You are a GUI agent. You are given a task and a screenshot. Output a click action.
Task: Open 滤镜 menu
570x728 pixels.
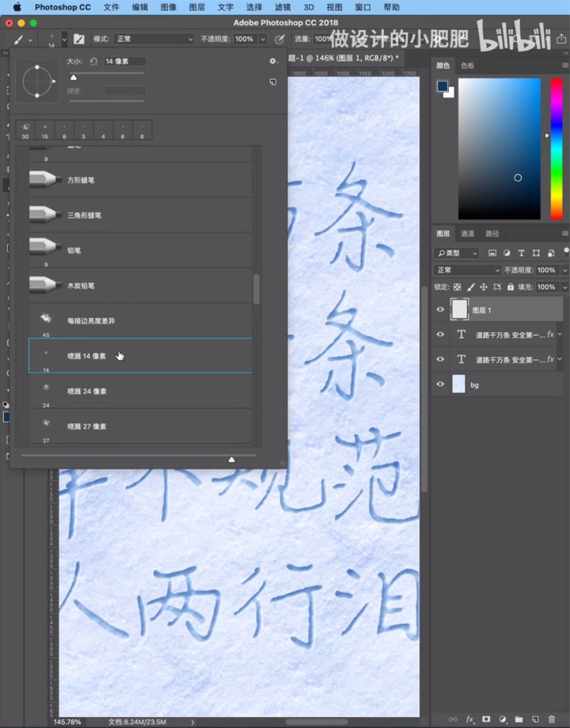(282, 7)
